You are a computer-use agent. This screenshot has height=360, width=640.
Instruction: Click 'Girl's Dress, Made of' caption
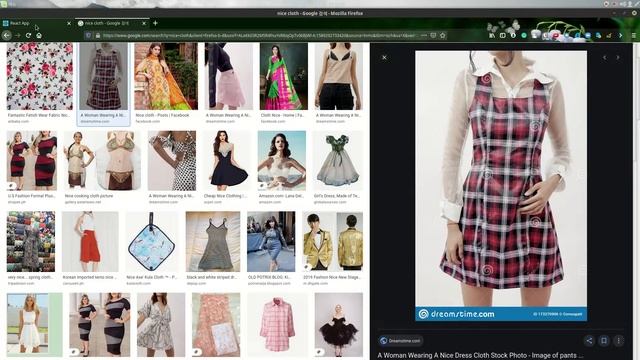(336, 196)
